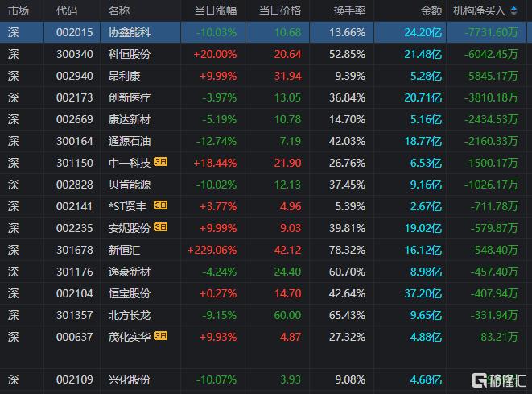The width and height of the screenshot is (532, 394).
Task: Select stock name 协鑫能科
Action: (x=130, y=32)
